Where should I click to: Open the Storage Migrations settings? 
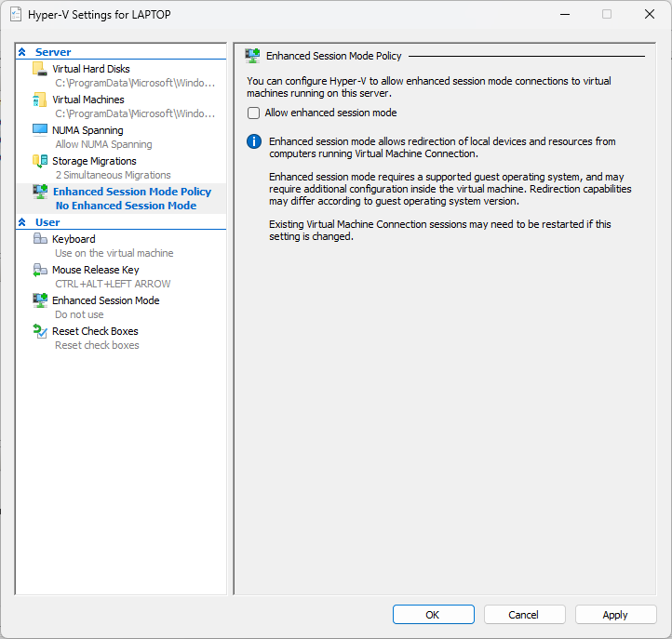coord(94,161)
